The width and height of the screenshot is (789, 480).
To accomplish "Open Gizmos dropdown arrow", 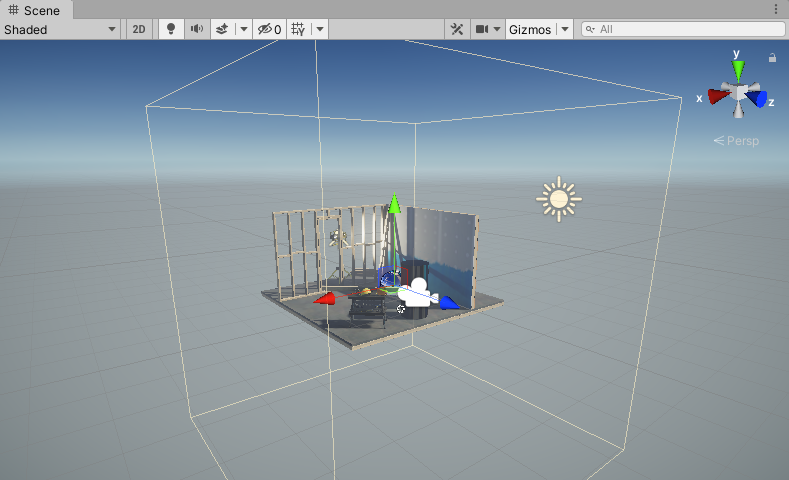I will [x=565, y=30].
